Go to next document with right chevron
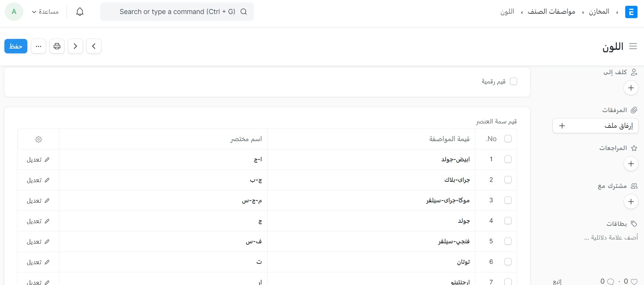Viewport: 644px width, 285px height. coord(75,46)
